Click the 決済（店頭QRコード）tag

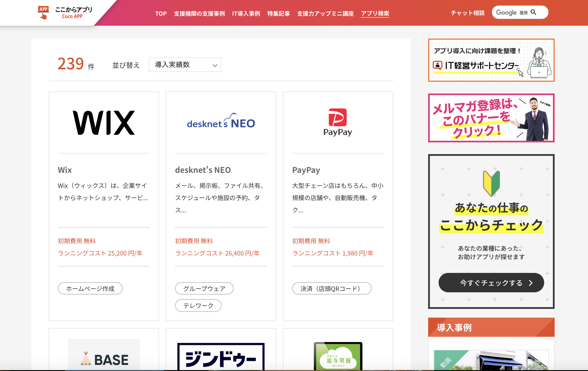[x=332, y=289]
